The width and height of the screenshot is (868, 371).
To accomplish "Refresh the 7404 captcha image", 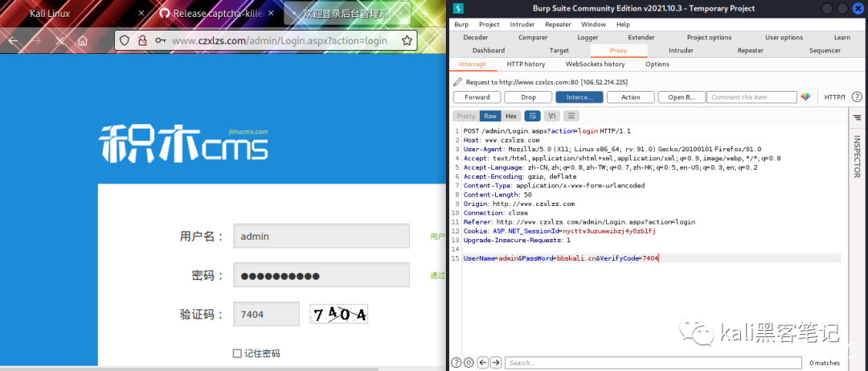I will click(339, 315).
